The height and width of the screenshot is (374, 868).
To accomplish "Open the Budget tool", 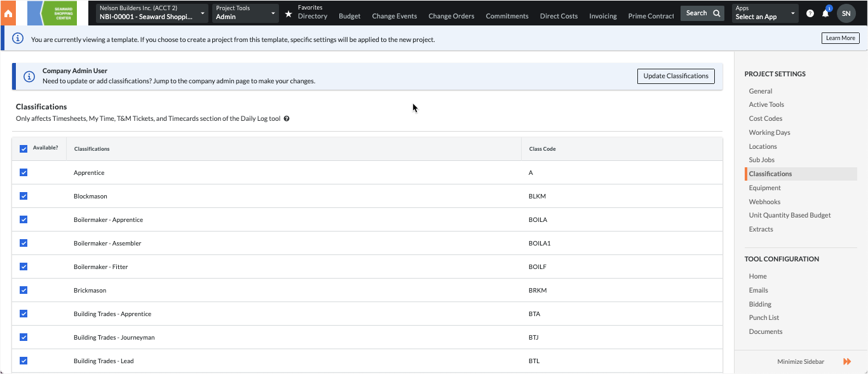I will 349,17.
